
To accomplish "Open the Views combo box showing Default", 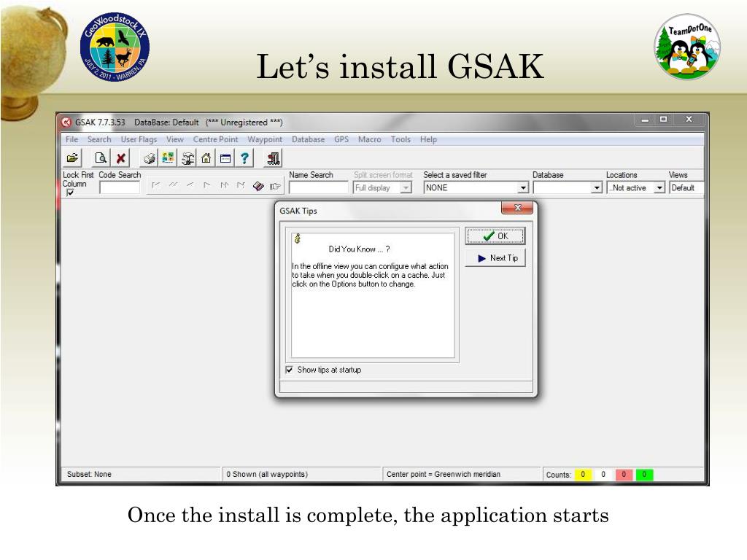I will pos(686,187).
